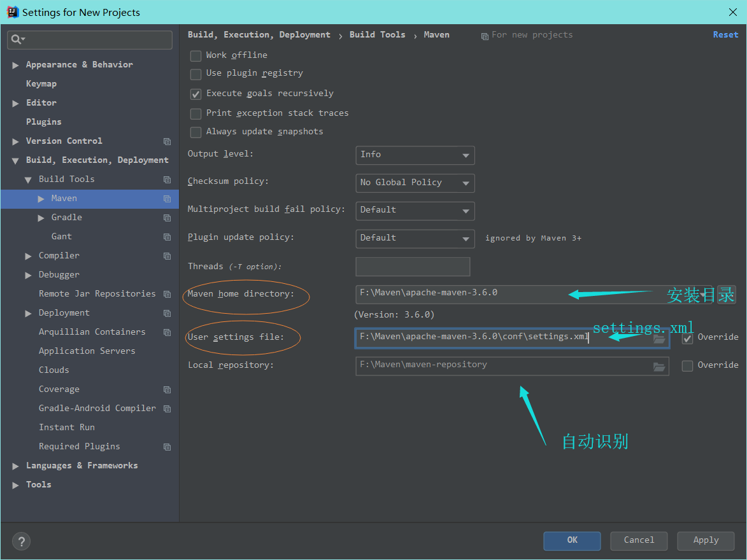The height and width of the screenshot is (560, 747).
Task: Collapse the Build Tools node arrow
Action: coord(28,179)
